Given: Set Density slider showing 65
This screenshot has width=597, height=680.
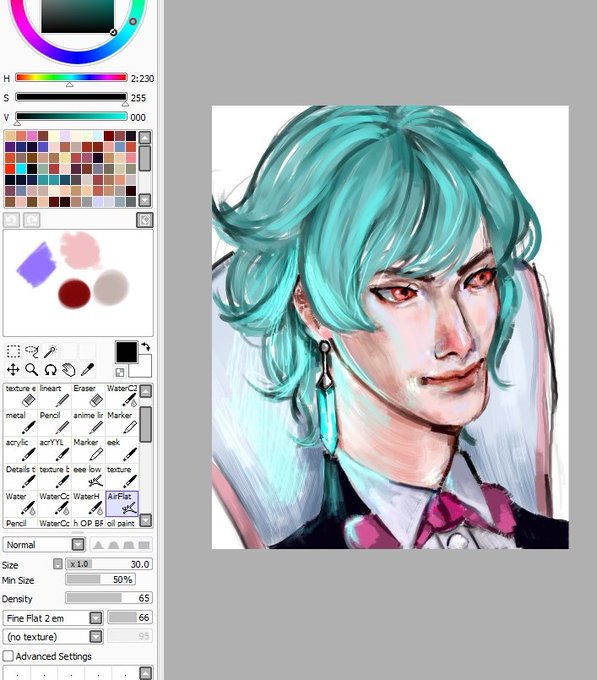Looking at the screenshot, I should click(x=109, y=598).
